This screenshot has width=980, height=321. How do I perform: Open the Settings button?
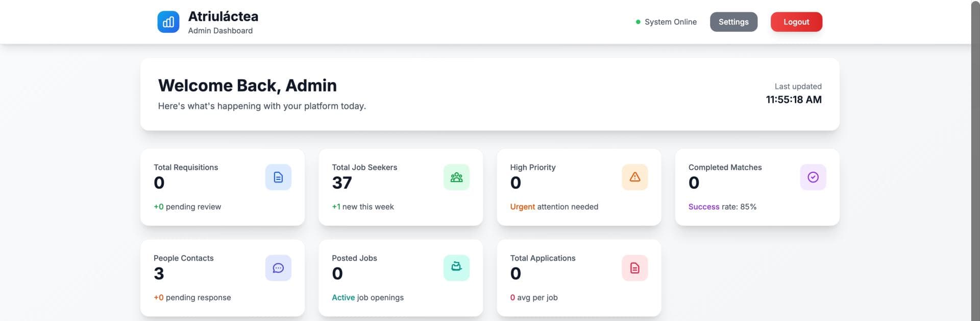tap(733, 22)
